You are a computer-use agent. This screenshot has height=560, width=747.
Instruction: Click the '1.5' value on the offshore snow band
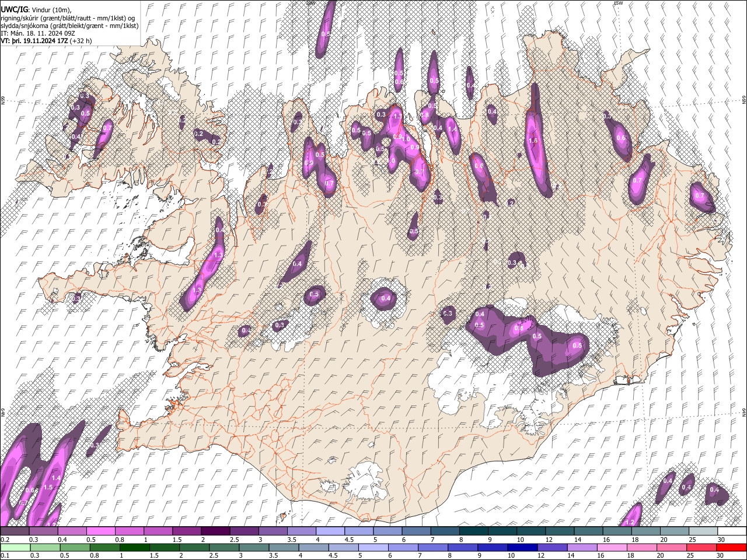[x=48, y=487]
